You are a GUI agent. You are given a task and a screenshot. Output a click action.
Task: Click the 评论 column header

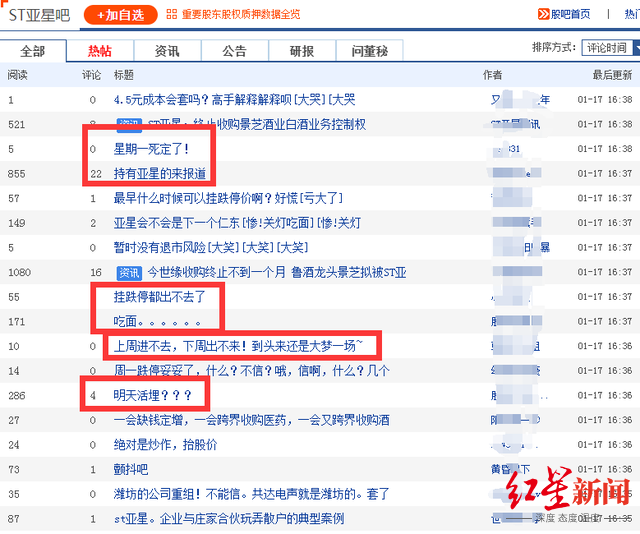click(91, 75)
